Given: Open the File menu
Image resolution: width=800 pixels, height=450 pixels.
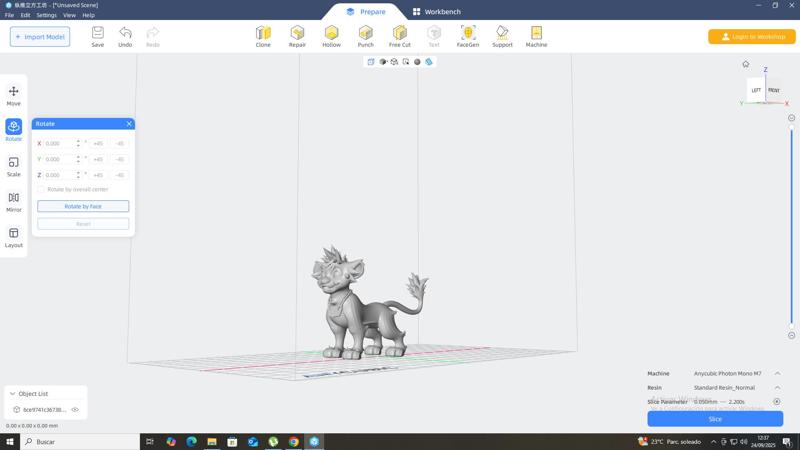Looking at the screenshot, I should coord(9,15).
